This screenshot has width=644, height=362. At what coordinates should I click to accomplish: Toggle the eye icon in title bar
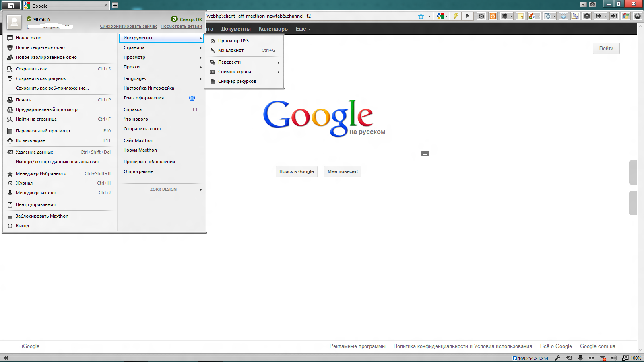[x=592, y=4]
